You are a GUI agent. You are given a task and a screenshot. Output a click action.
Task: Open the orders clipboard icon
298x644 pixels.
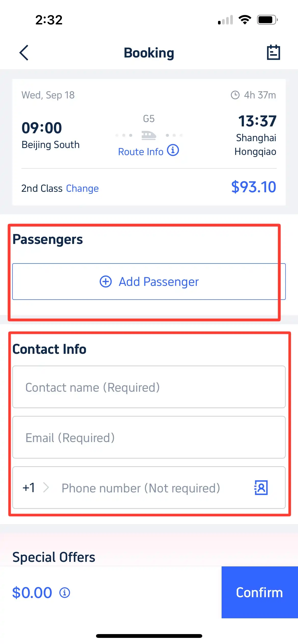(273, 53)
